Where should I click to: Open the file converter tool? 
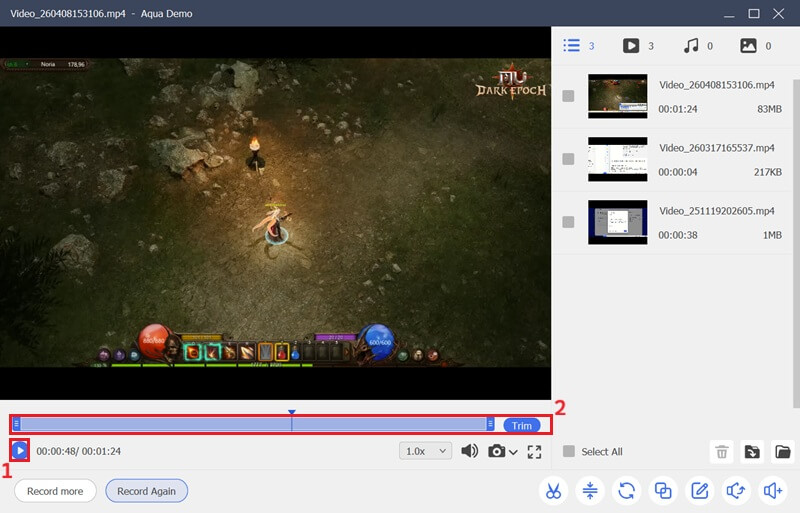pyautogui.click(x=627, y=491)
